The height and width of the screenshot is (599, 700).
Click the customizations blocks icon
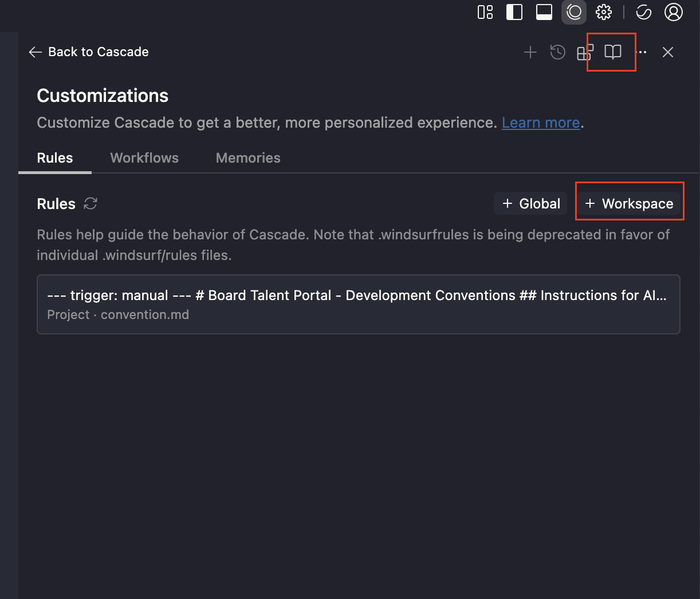coord(585,53)
